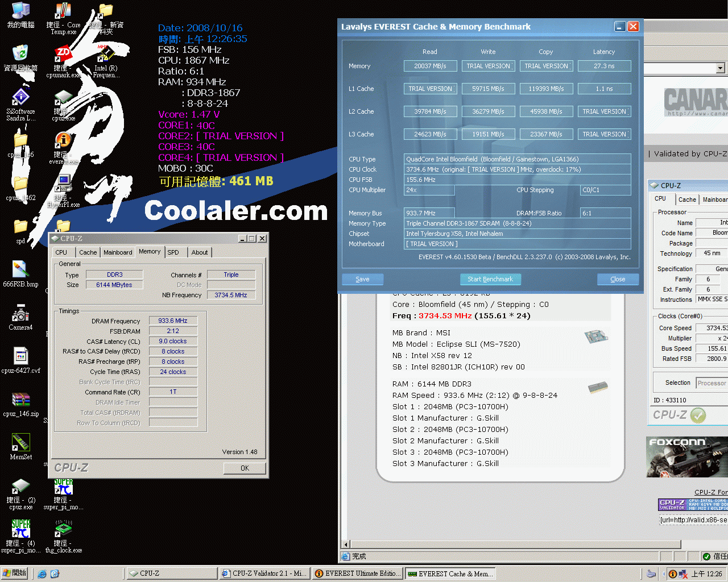Screen dimensions: 728x582
Task: Launch the thg_clock.exe shortcut
Action: tap(63, 537)
